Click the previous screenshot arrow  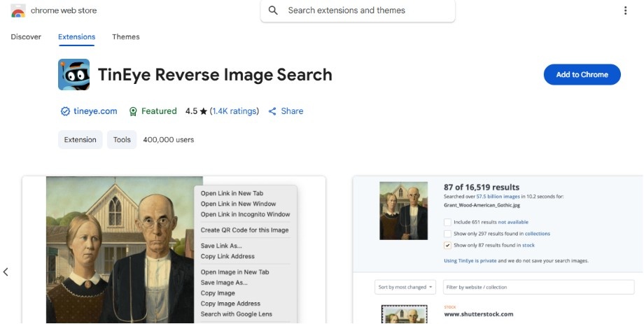tap(6, 272)
